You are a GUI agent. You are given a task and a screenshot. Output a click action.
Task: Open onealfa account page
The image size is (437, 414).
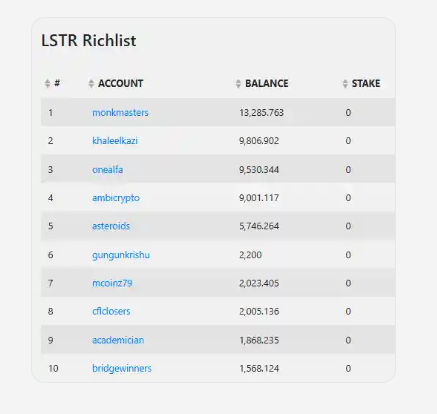point(108,170)
